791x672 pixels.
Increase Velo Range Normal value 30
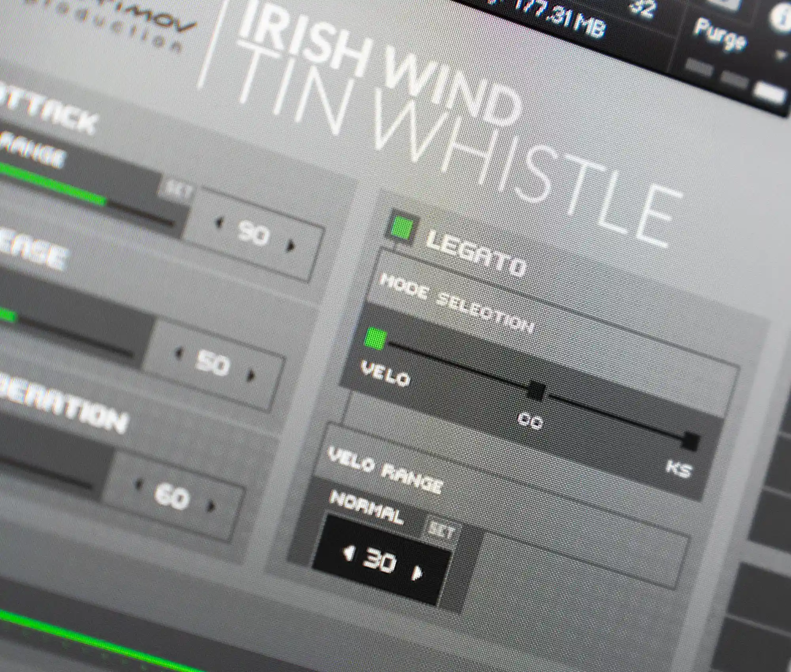(x=417, y=573)
